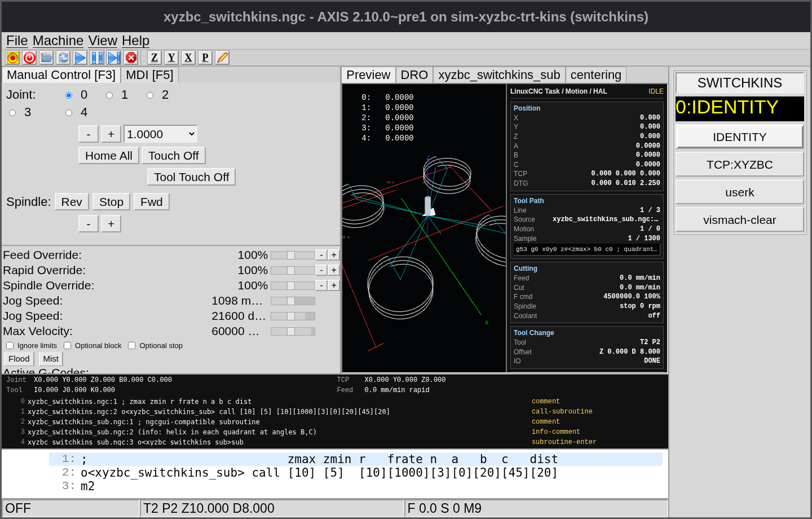The width and height of the screenshot is (812, 519).
Task: Switch to the Manual Control [F3] tab
Action: point(61,75)
